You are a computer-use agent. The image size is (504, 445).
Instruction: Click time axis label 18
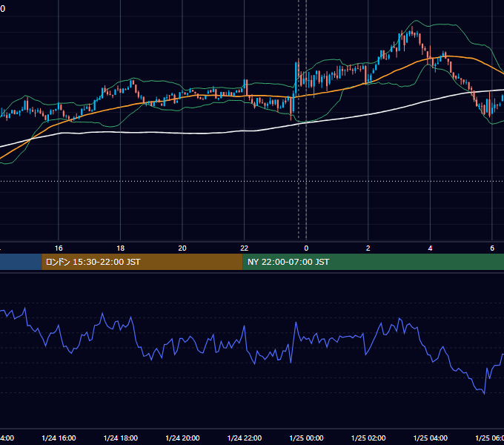point(120,248)
